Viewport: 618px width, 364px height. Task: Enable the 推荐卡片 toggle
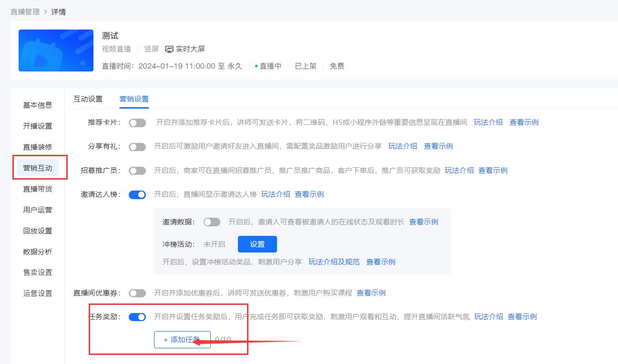pos(137,122)
